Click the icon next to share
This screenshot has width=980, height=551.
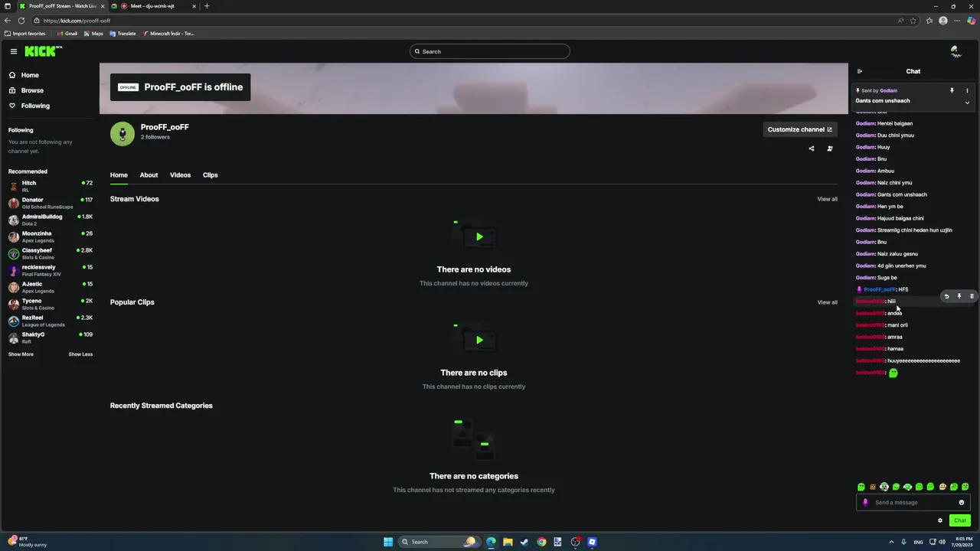click(830, 148)
